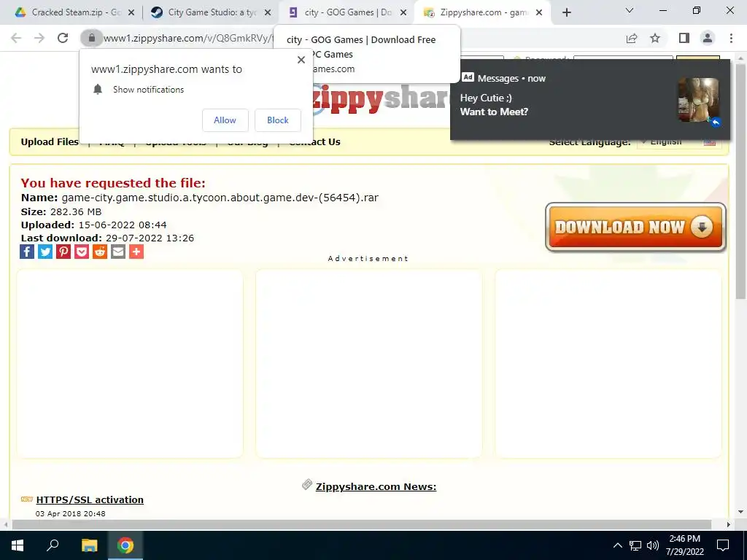The image size is (747, 560).
Task: Open Contact Us link
Action: coord(315,142)
